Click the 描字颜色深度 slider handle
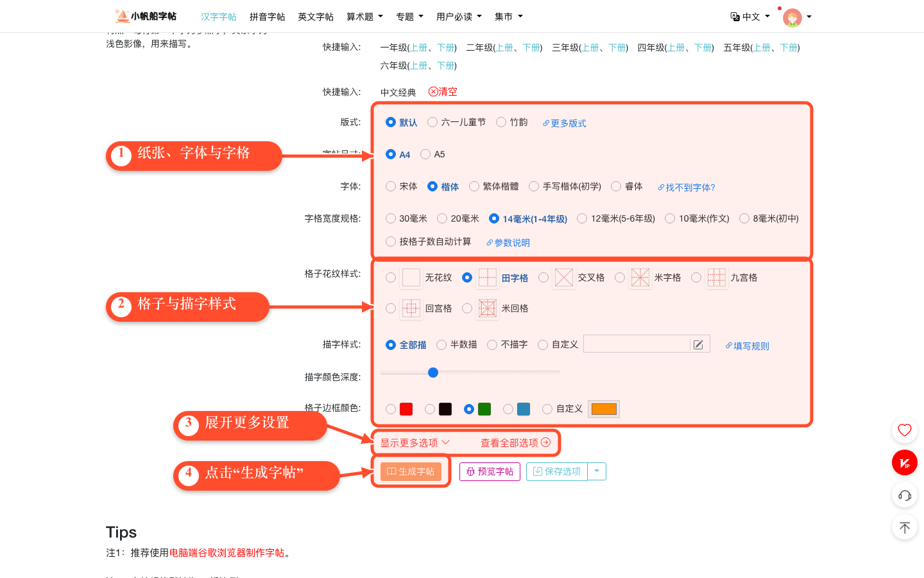The width and height of the screenshot is (924, 578). tap(433, 372)
